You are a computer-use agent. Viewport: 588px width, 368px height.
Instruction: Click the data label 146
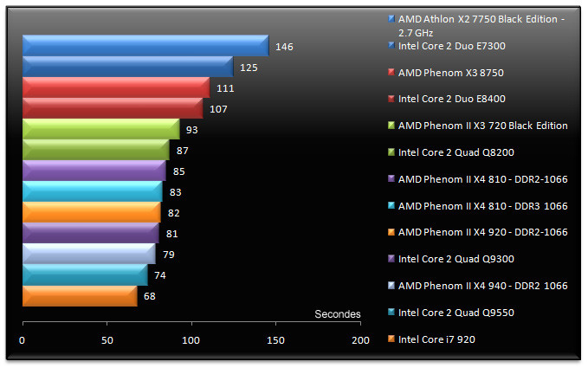(284, 47)
